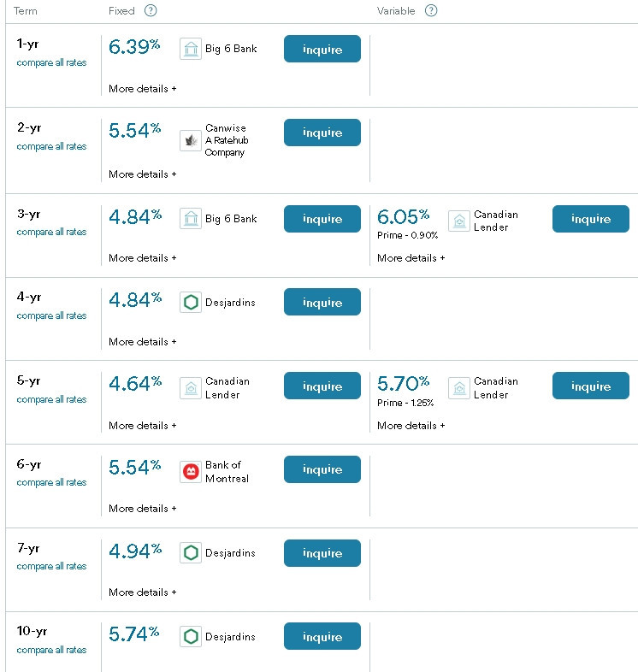Image resolution: width=638 pixels, height=672 pixels.
Task: Inquire about the 5-yr variable 5.70% rate
Action: click(591, 386)
